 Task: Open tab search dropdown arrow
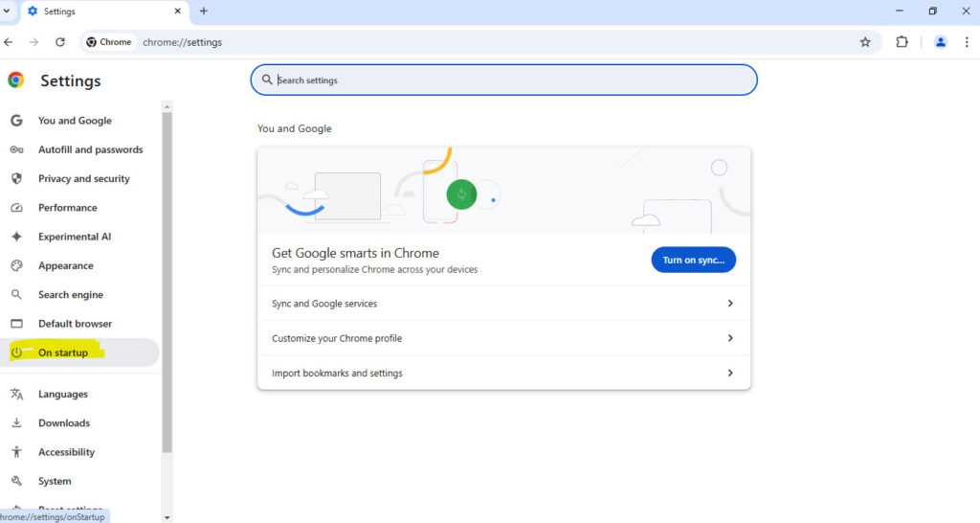7,11
